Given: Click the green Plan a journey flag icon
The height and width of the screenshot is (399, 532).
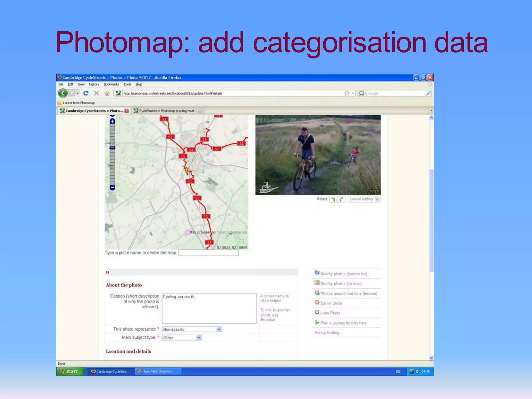Looking at the screenshot, I should pos(317,322).
